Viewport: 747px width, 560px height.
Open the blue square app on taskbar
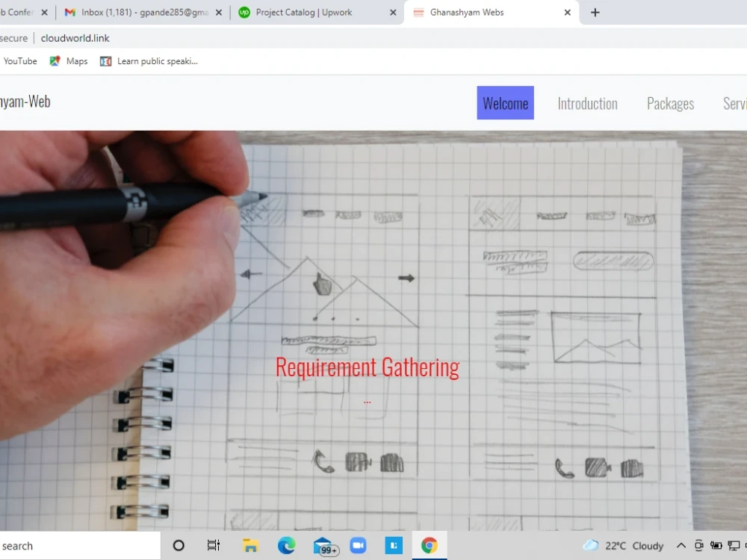click(394, 546)
